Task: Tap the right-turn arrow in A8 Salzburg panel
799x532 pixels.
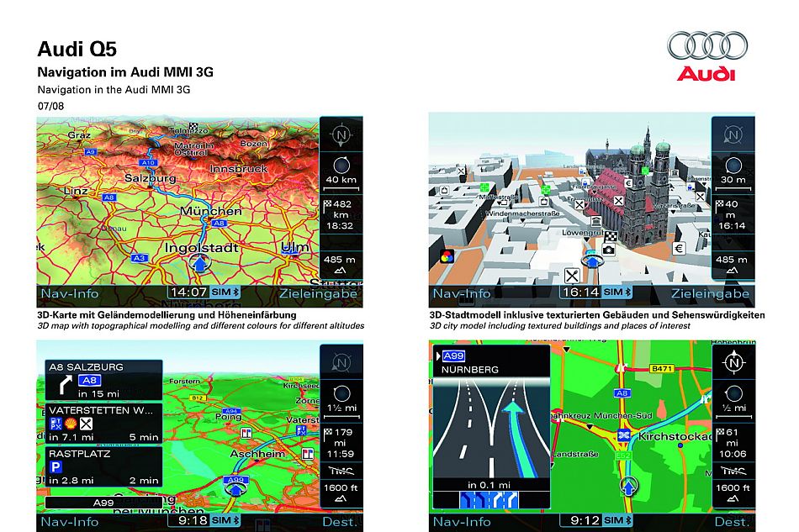Action: pos(63,383)
